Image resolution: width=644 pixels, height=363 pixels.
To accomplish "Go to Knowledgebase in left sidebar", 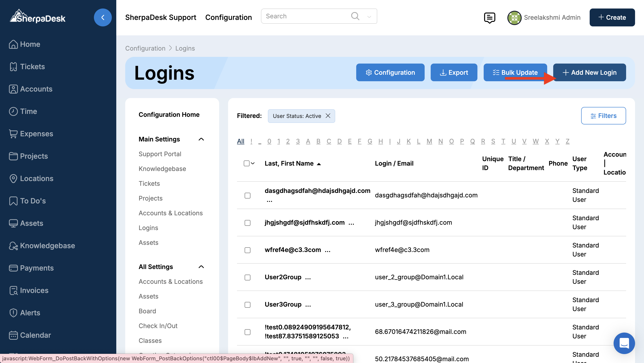I will (47, 246).
